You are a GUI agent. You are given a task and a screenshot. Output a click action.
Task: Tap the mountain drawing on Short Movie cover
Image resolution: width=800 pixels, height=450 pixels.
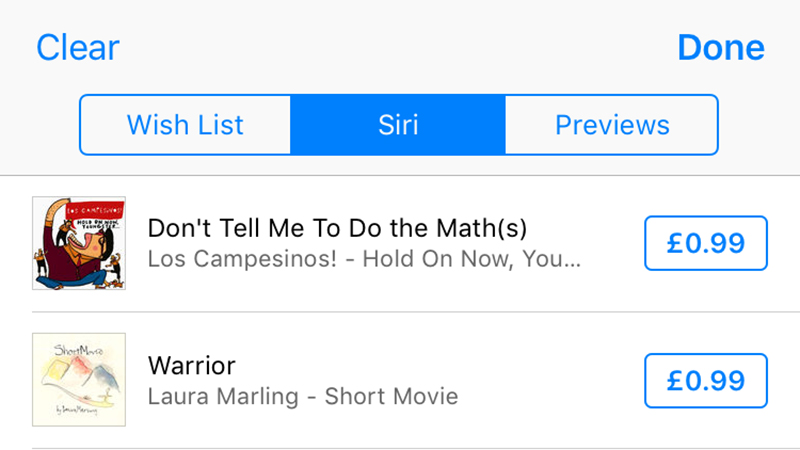(81, 373)
